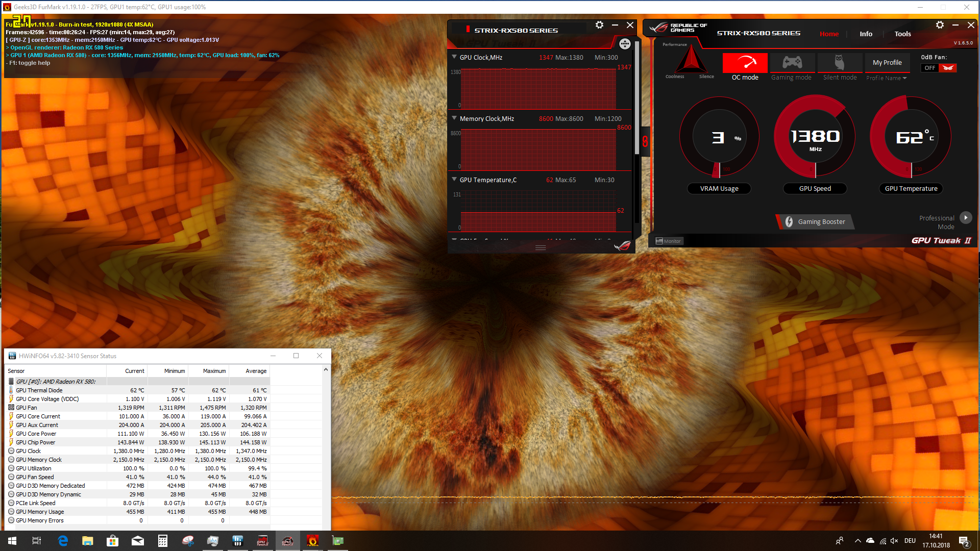
Task: Switch to the Info tab
Action: pos(866,34)
